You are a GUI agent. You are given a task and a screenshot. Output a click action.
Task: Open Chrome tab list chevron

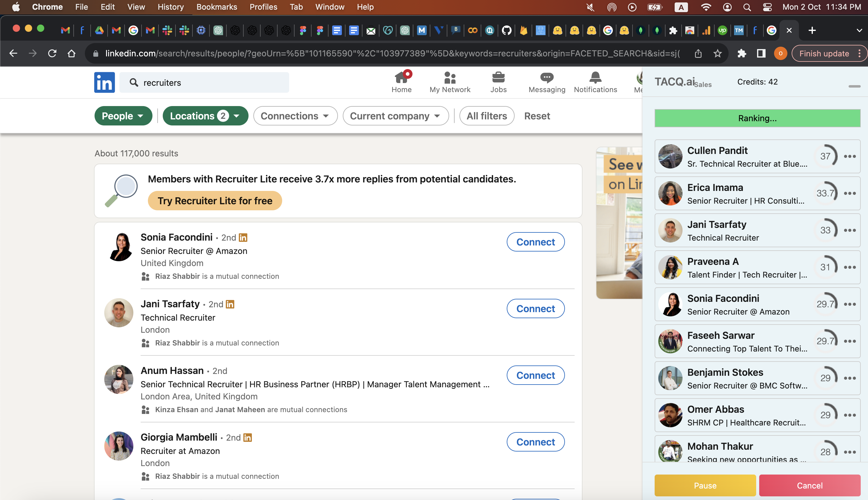859,31
